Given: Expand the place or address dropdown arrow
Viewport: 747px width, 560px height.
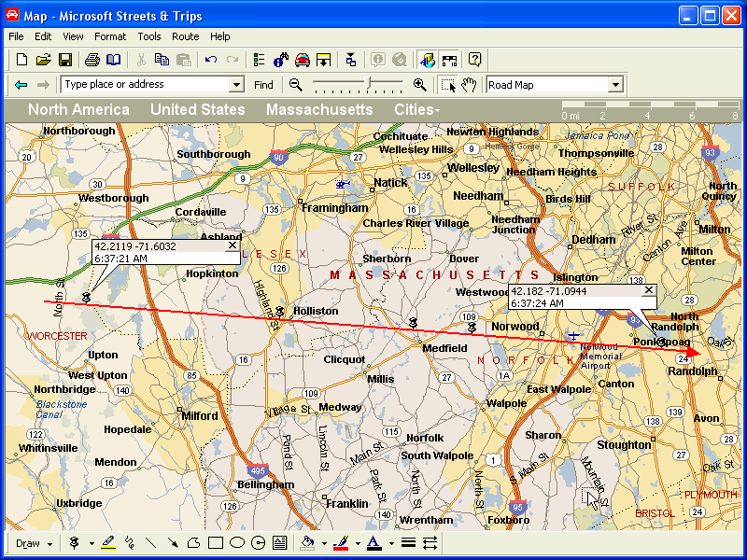Looking at the screenshot, I should (236, 85).
